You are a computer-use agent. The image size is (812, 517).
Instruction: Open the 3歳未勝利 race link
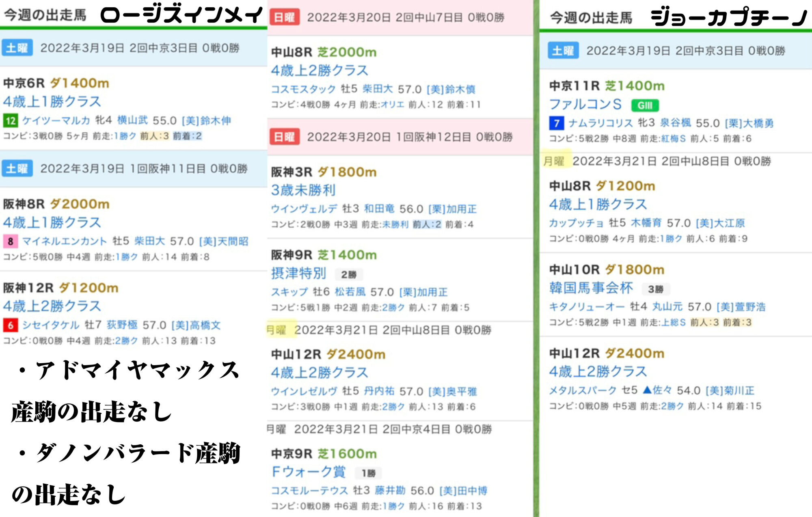point(303,190)
